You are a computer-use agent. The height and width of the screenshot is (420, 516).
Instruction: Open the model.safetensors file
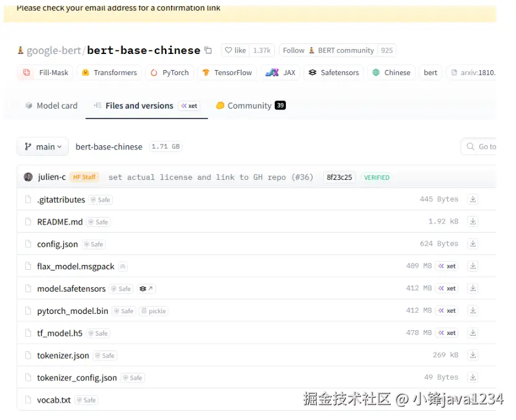pyautogui.click(x=71, y=288)
